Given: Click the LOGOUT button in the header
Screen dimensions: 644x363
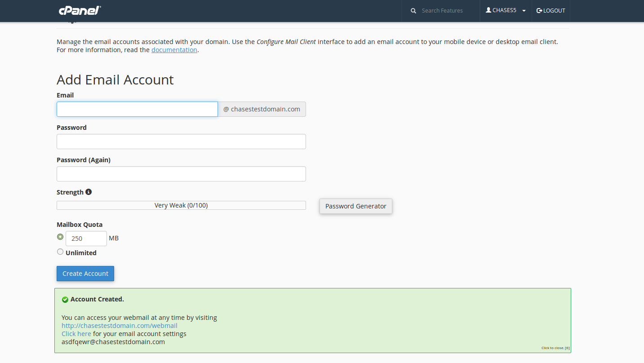Looking at the screenshot, I should point(551,11).
